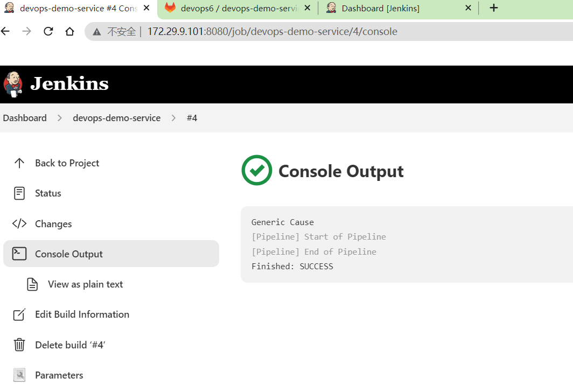Click the browser back arrow

click(x=5, y=31)
